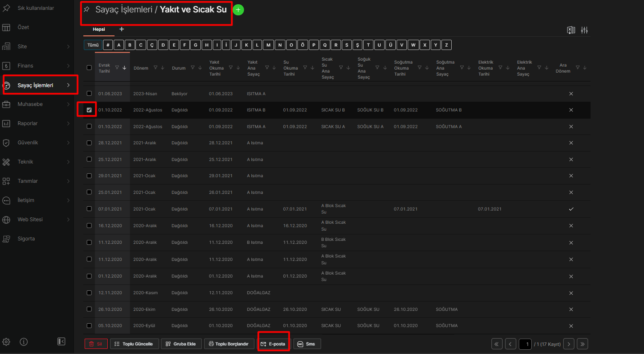Click the Güvenlik shield icon

[6, 143]
